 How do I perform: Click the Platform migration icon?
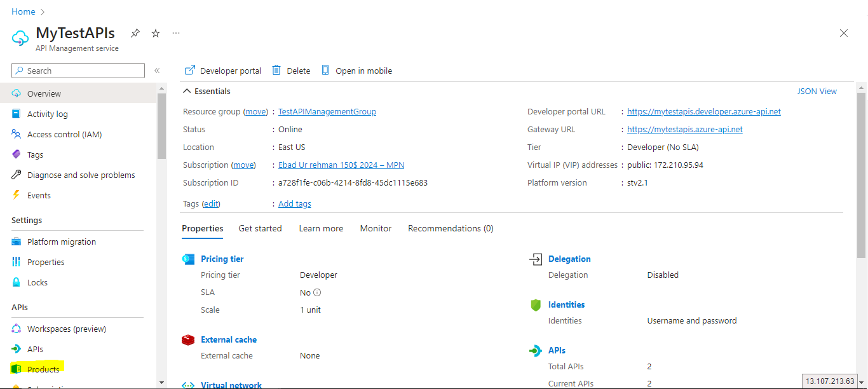coord(17,242)
